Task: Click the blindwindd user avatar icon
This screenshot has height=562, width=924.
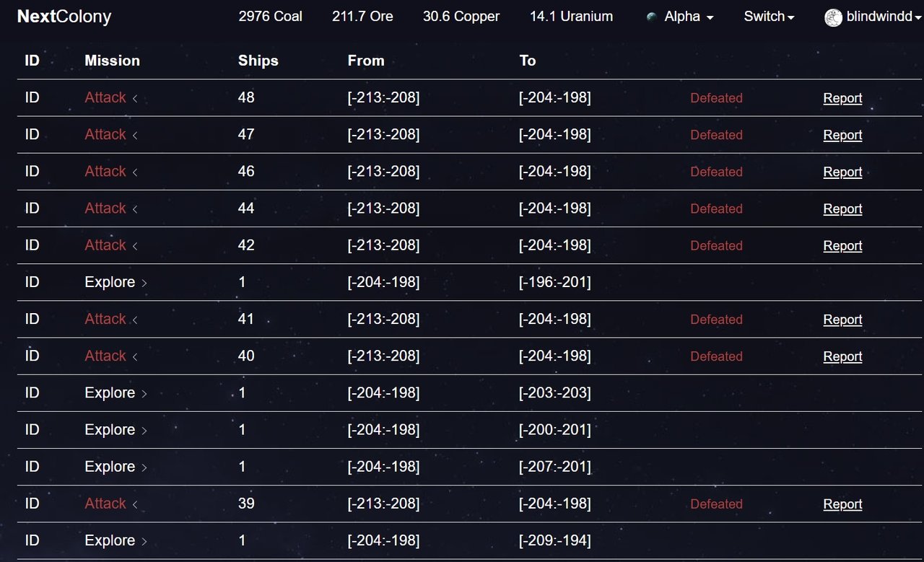Action: tap(833, 17)
